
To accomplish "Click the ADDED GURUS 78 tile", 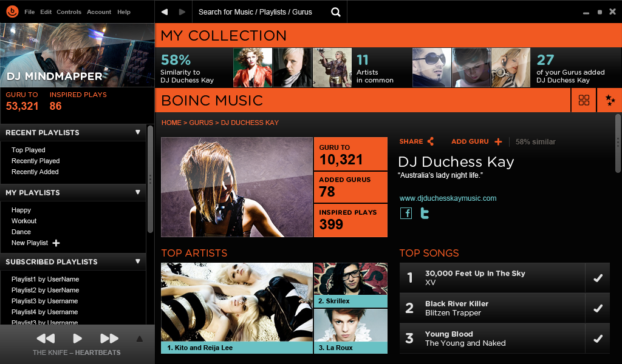I will 350,187.
